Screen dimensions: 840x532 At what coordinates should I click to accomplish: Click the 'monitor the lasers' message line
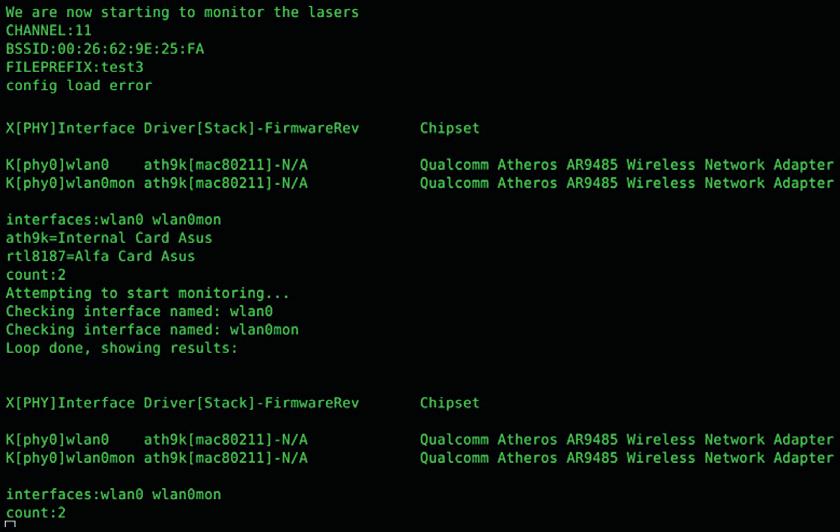click(182, 12)
